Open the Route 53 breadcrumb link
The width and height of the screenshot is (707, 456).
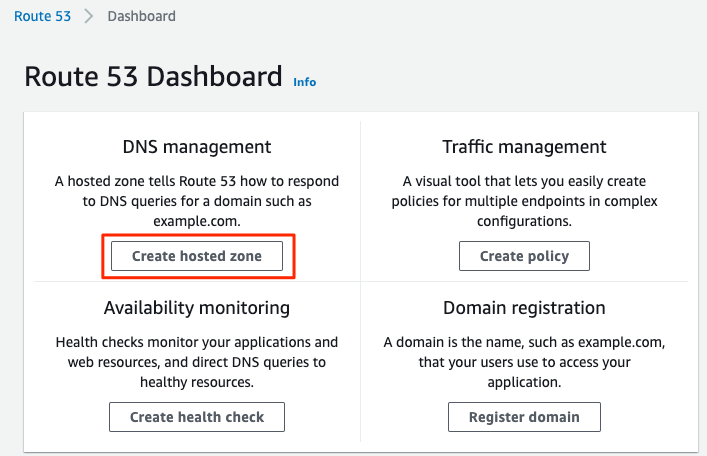[x=42, y=16]
